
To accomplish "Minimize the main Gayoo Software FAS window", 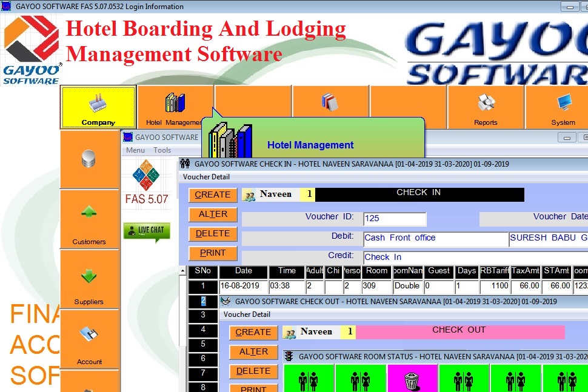I will [570, 7].
